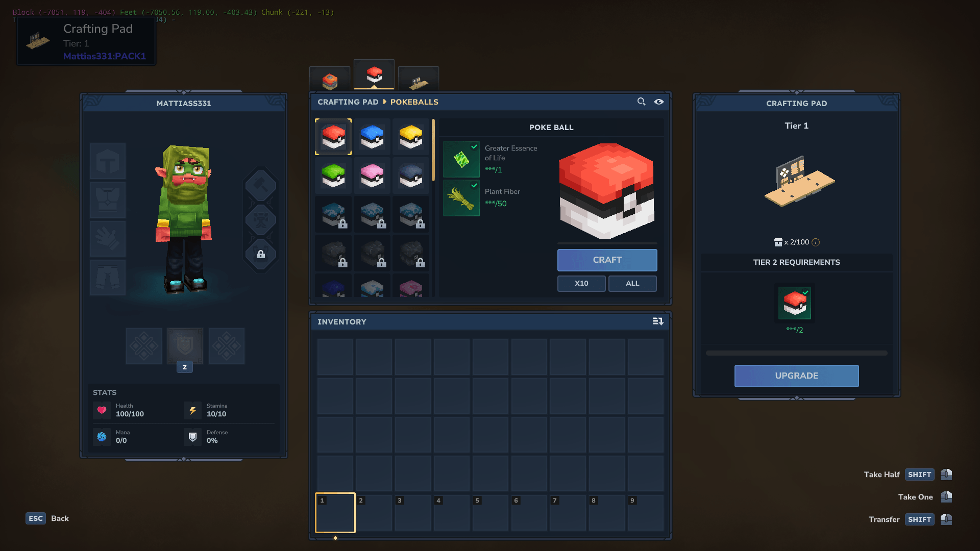Screen dimensions: 980x551
Task: Click the Stamina 10/10 stat
Action: point(206,410)
